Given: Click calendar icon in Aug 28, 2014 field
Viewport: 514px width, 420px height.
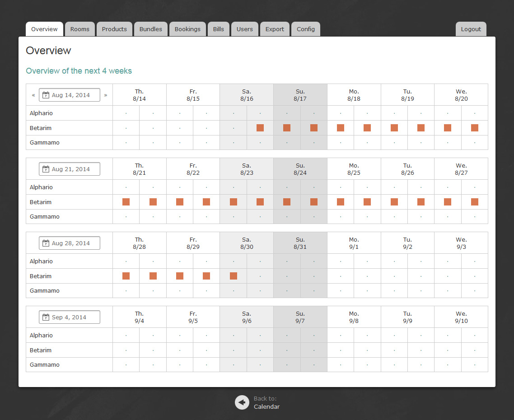Looking at the screenshot, I should point(46,243).
